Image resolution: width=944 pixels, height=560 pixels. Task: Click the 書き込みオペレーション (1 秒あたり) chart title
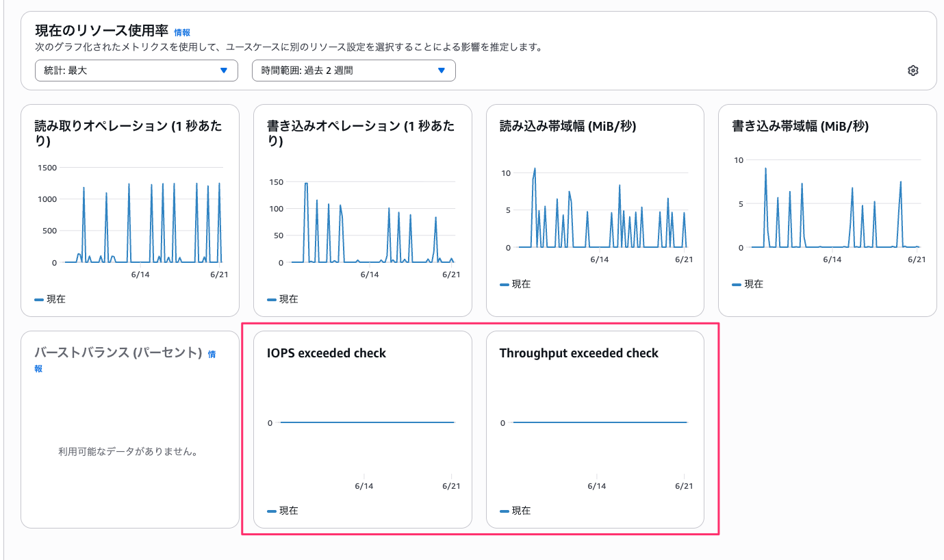click(361, 134)
